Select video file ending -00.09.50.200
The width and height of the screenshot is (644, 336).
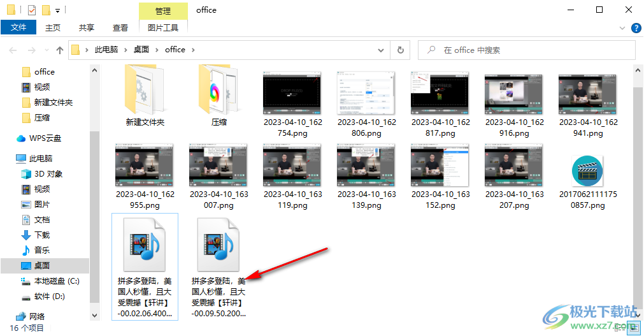pos(218,267)
